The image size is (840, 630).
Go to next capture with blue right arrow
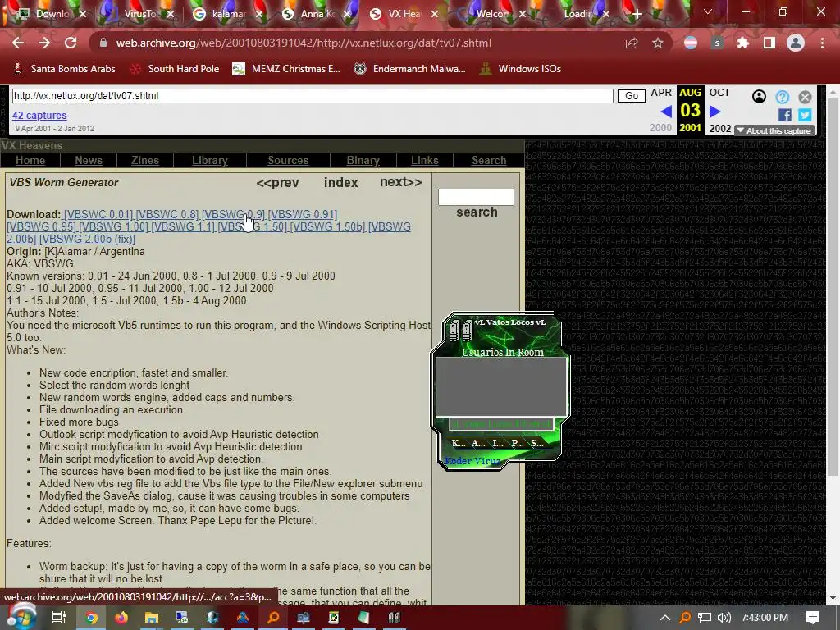714,112
